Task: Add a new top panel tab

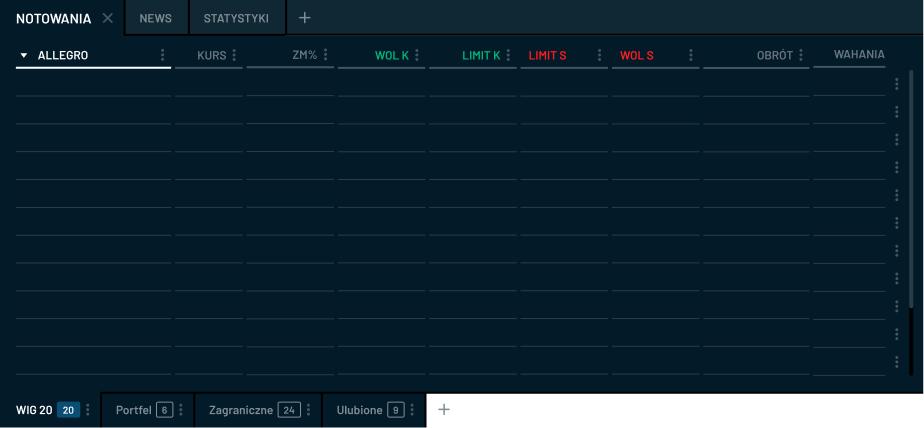Action: (305, 18)
